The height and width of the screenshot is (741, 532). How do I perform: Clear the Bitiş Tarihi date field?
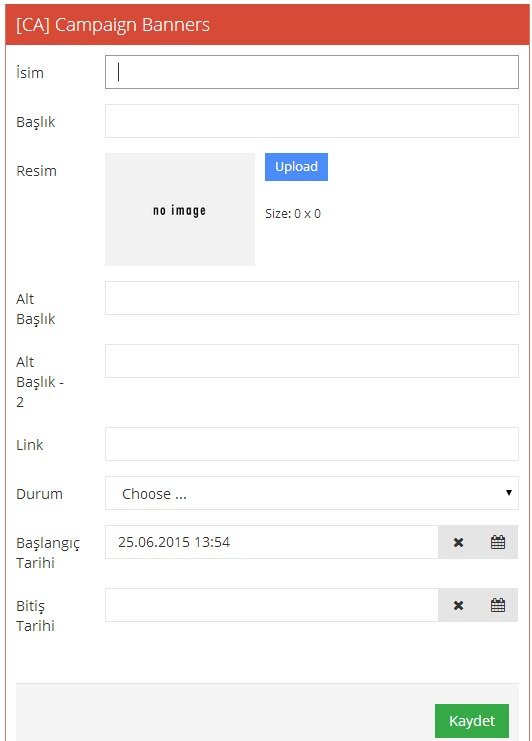[458, 605]
